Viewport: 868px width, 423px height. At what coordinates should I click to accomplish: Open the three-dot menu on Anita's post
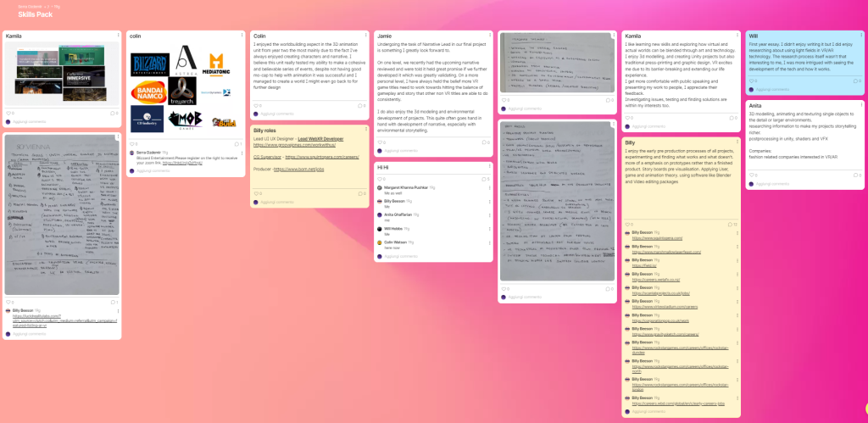tap(861, 104)
